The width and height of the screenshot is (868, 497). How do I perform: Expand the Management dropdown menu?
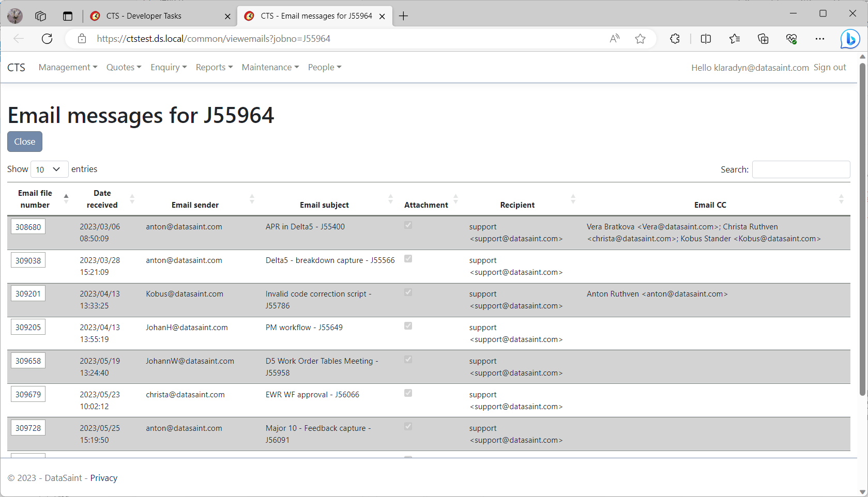click(68, 67)
